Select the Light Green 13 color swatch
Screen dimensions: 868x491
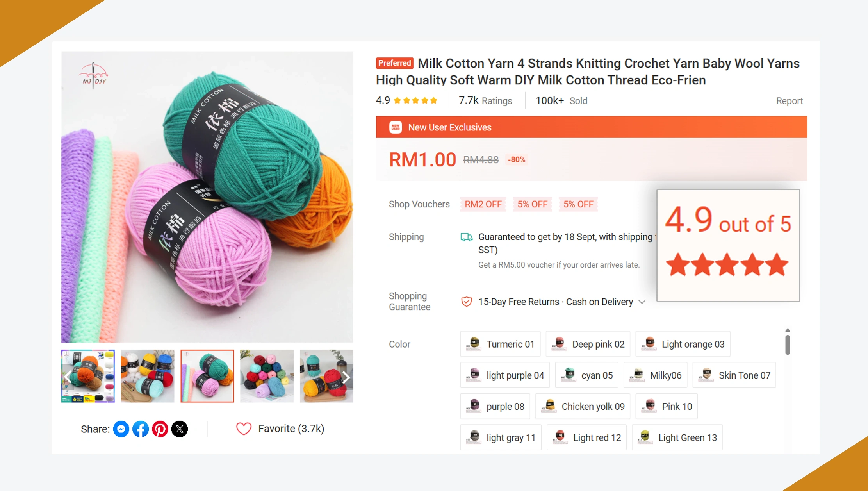(677, 437)
